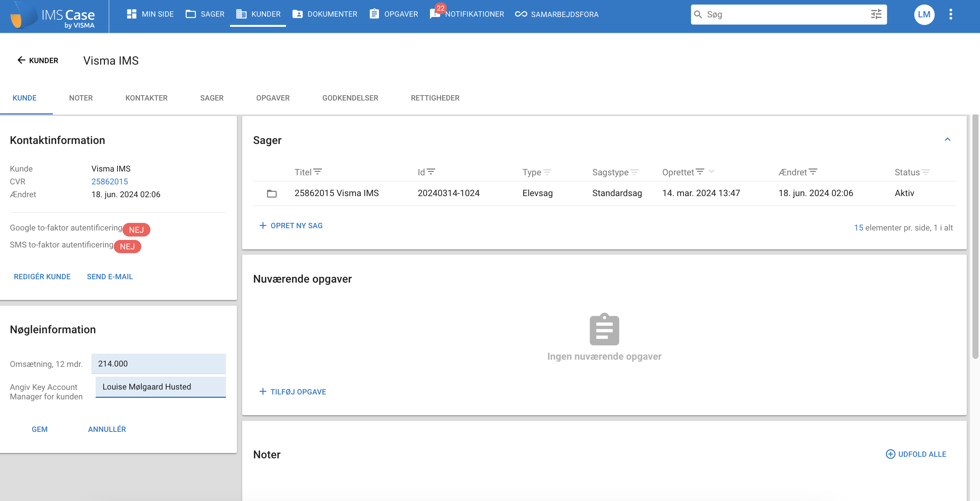Click the Samarbejdsfora infinity icon
Image resolution: width=980 pixels, height=501 pixels.
coord(521,14)
